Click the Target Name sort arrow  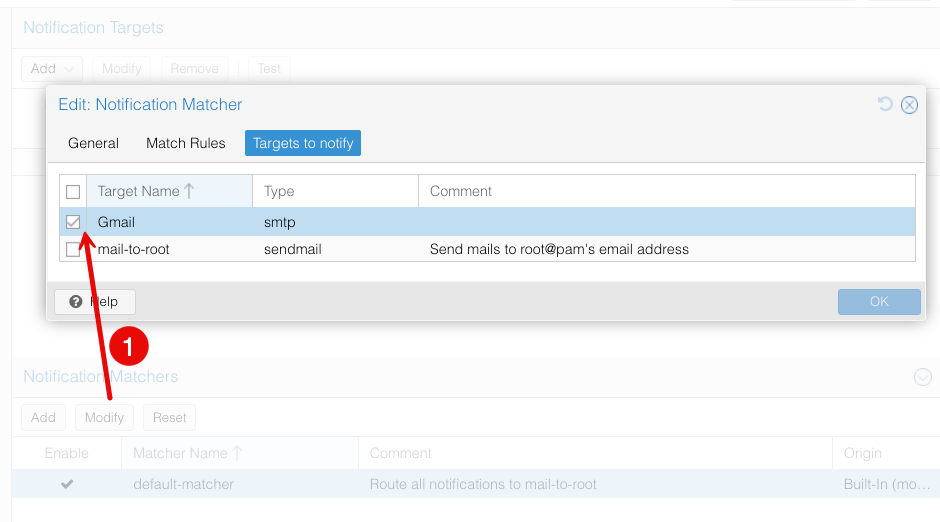tap(189, 191)
